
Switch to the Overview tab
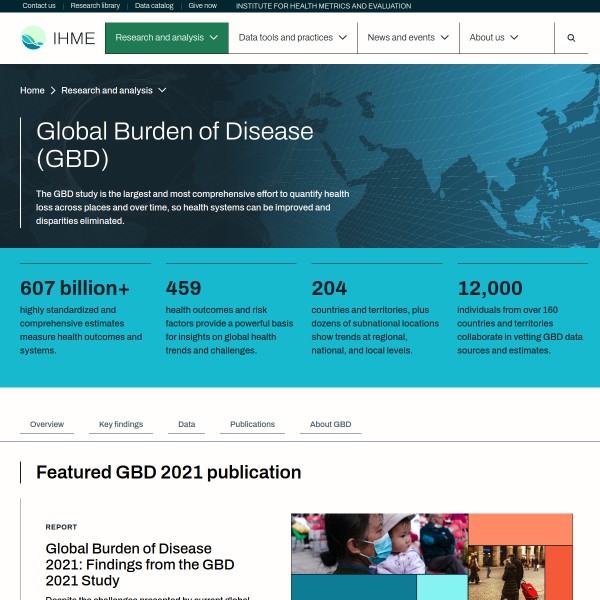(47, 424)
